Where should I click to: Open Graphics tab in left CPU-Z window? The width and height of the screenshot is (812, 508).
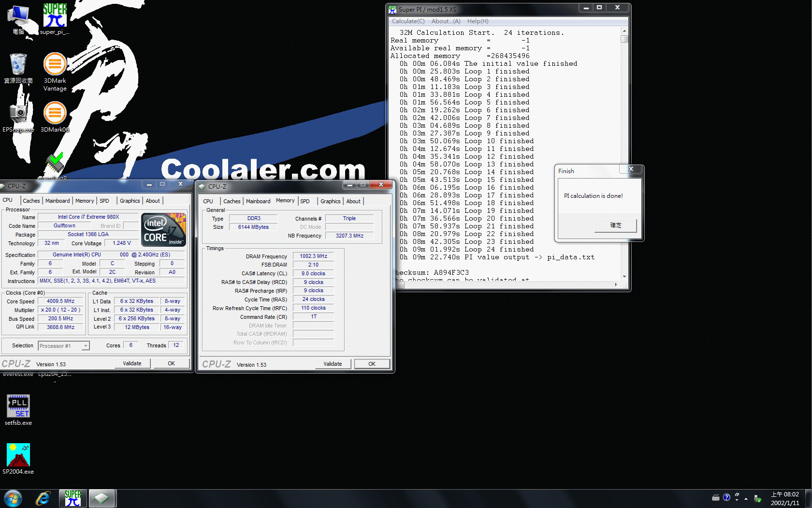[130, 201]
